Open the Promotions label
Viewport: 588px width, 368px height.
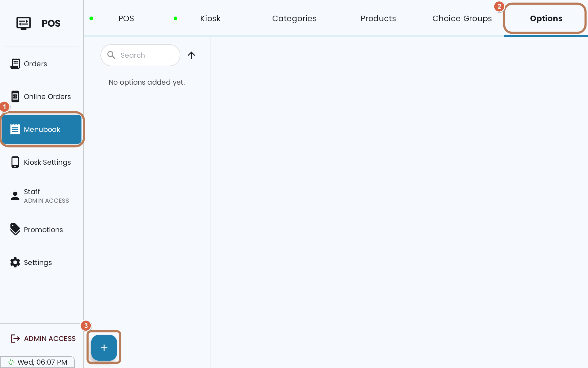click(x=43, y=230)
